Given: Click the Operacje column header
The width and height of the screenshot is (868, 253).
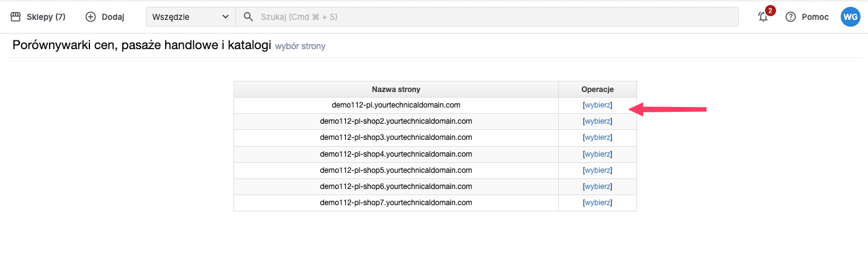Looking at the screenshot, I should click(x=597, y=90).
